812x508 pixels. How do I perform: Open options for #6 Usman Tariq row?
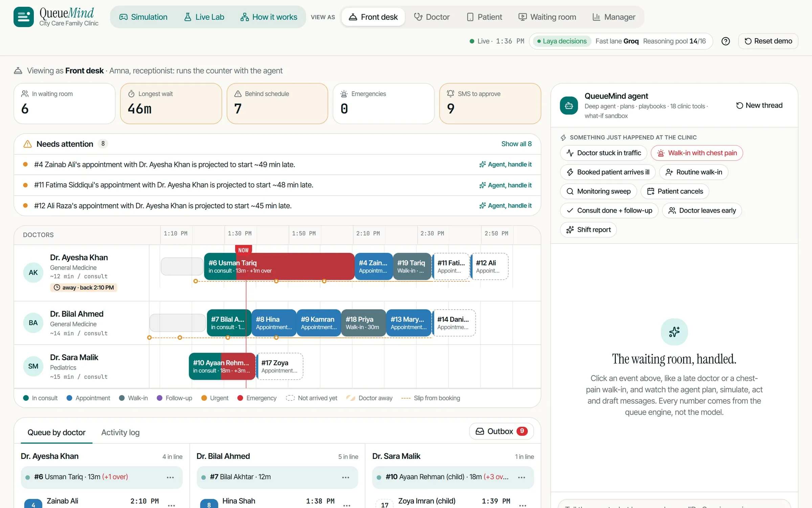coord(170,477)
